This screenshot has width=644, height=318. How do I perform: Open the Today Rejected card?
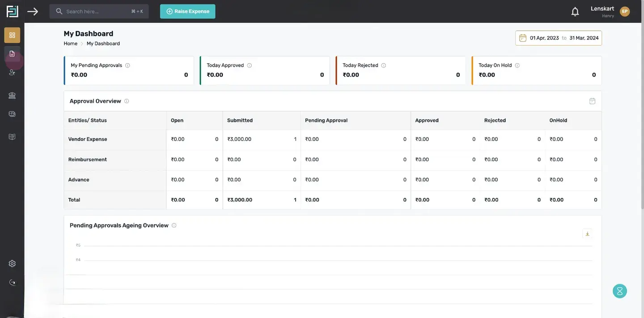[401, 70]
